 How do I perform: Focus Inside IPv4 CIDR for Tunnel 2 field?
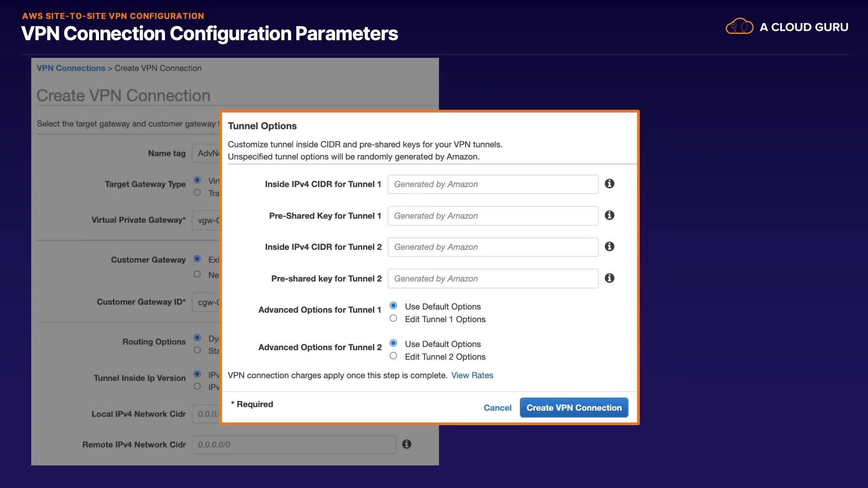(x=493, y=247)
